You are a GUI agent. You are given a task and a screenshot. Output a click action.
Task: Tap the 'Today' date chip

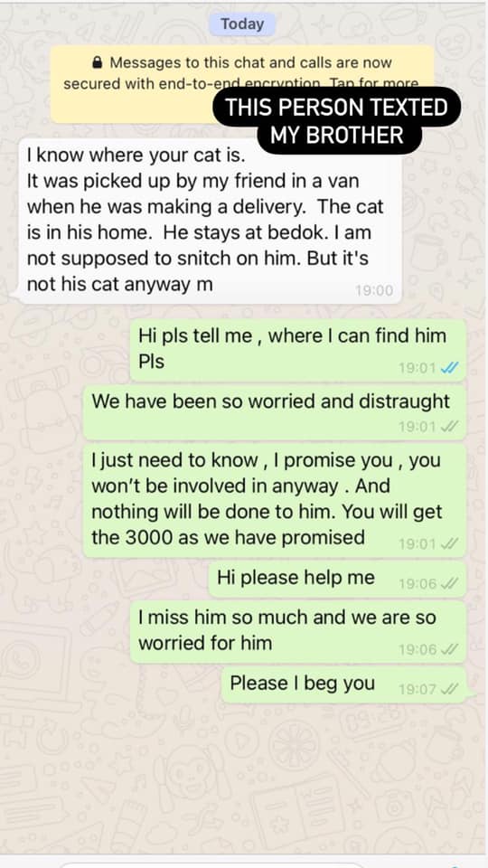point(242,24)
